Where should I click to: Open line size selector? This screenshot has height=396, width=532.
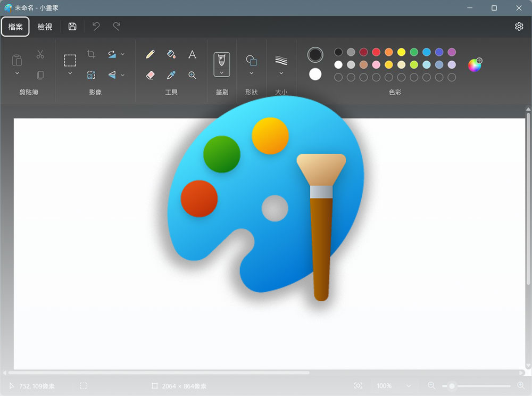[281, 60]
